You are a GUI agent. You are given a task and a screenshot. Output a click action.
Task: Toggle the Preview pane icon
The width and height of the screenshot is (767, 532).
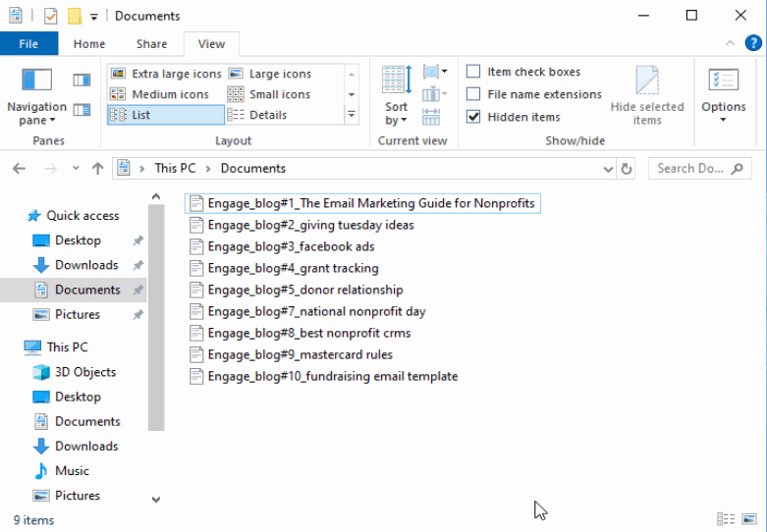82,80
